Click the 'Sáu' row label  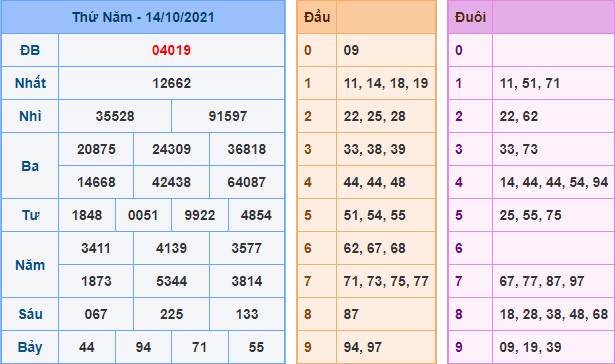pos(30,314)
